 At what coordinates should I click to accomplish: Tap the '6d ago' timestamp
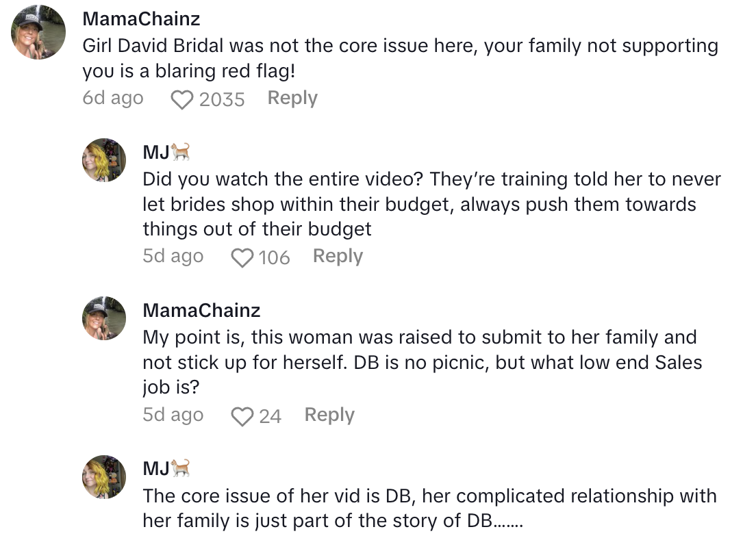coord(113,99)
